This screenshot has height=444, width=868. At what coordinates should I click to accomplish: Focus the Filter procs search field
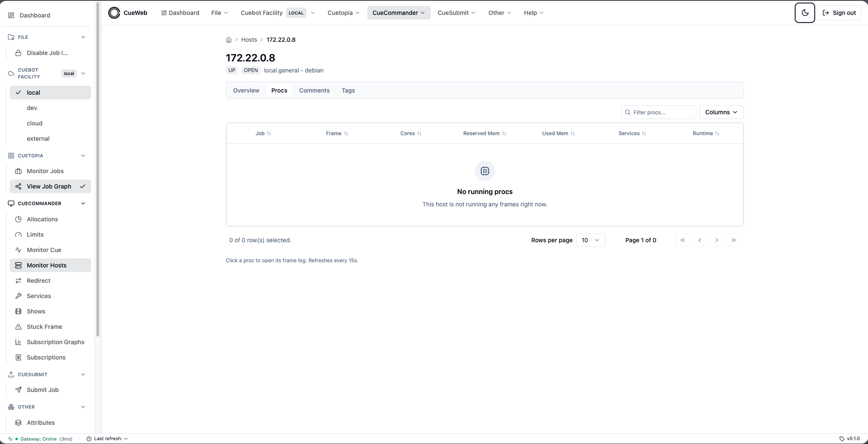(658, 112)
